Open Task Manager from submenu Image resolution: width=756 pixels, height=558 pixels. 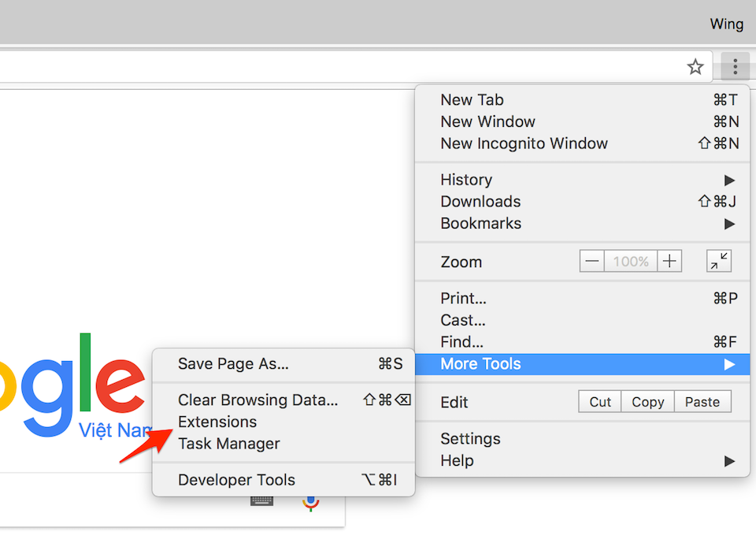283,444
